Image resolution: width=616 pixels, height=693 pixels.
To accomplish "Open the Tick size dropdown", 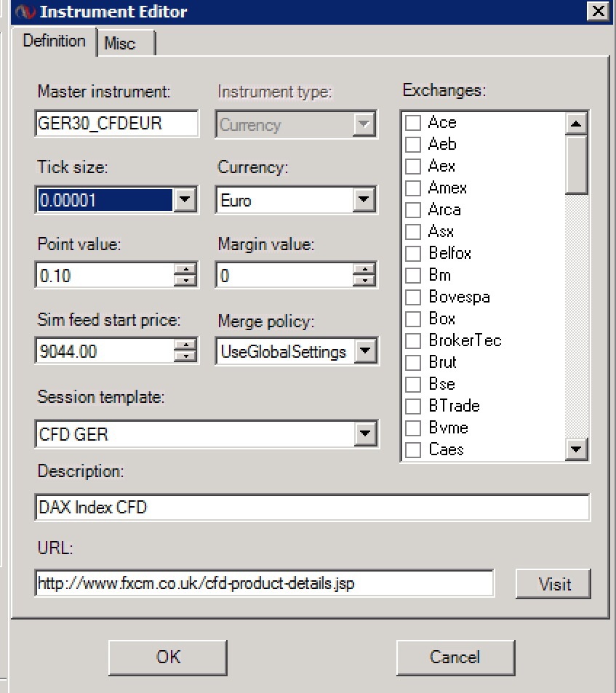I will click(x=186, y=200).
